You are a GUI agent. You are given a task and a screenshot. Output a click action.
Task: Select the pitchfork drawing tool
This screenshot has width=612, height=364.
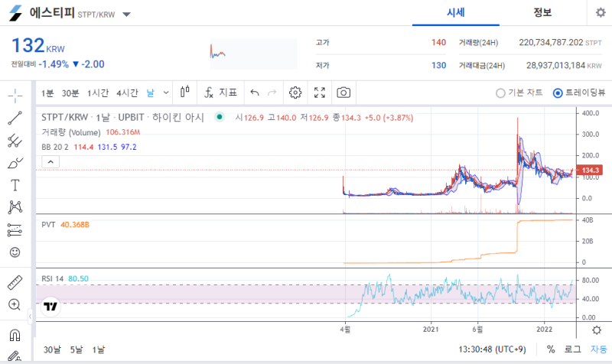click(15, 141)
